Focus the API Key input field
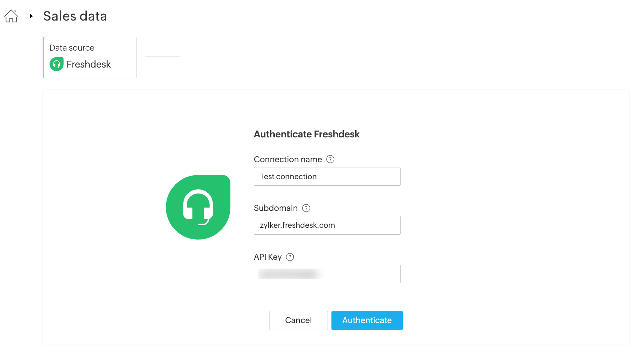 click(327, 274)
